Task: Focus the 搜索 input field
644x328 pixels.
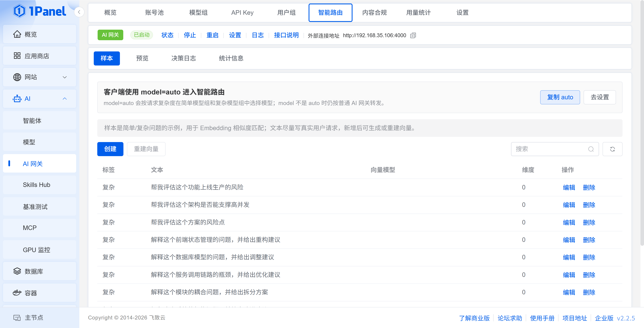Action: [555, 149]
